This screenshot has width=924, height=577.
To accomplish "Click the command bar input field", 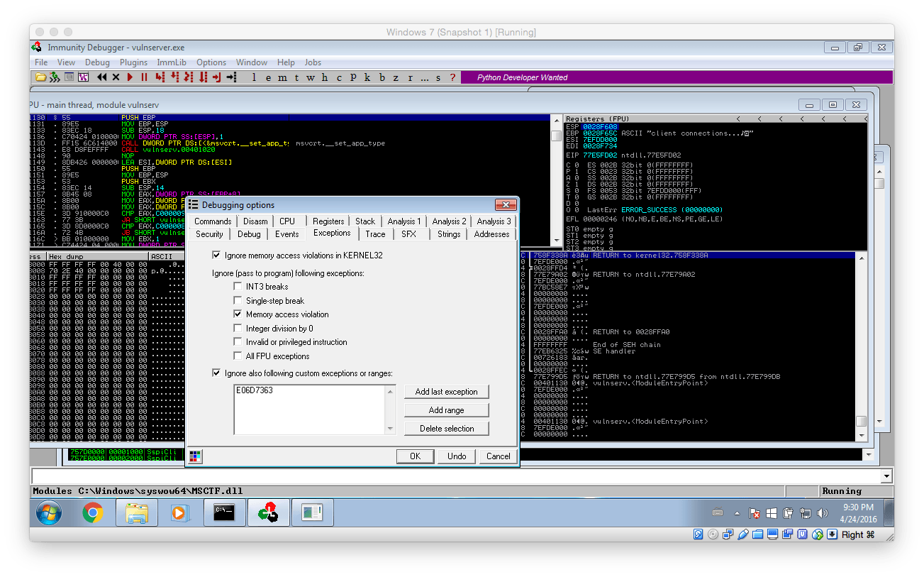I will click(x=455, y=476).
